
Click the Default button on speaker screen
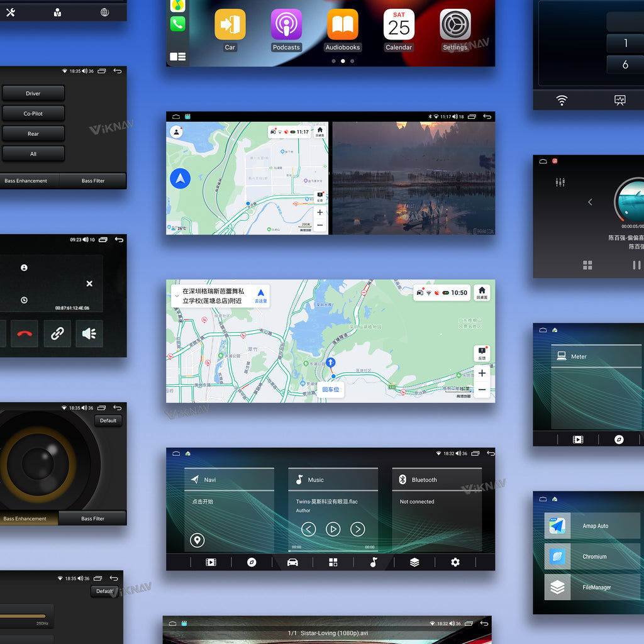[108, 421]
